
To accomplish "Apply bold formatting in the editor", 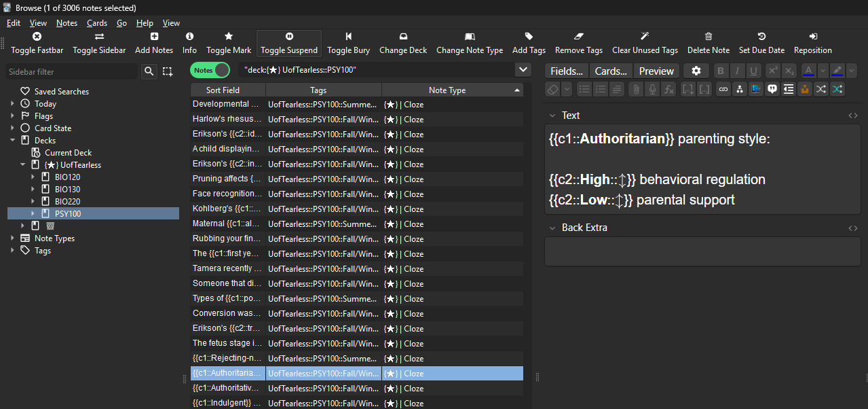I will (721, 71).
